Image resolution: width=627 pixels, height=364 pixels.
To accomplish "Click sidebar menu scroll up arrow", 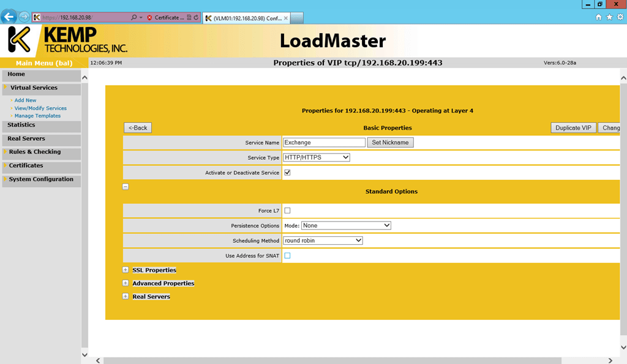I will 84,78.
